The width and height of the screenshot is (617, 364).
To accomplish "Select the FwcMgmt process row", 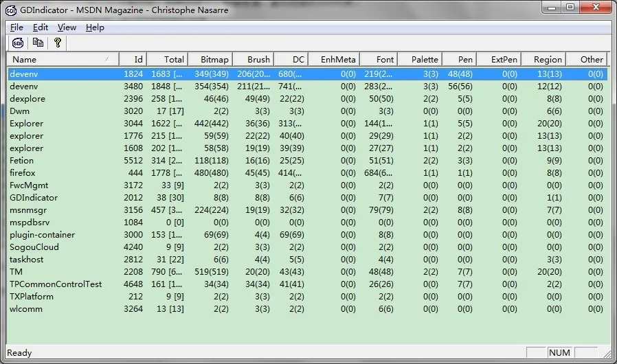I will [x=308, y=185].
